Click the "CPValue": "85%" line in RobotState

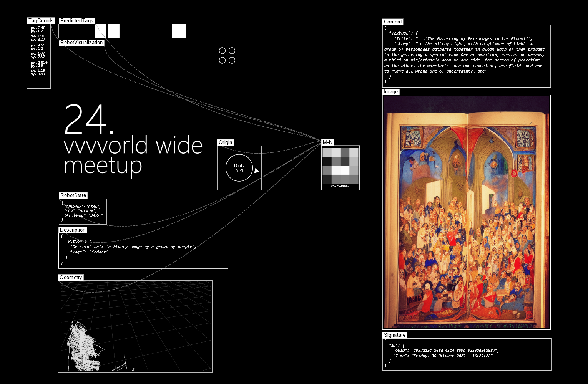[82, 207]
